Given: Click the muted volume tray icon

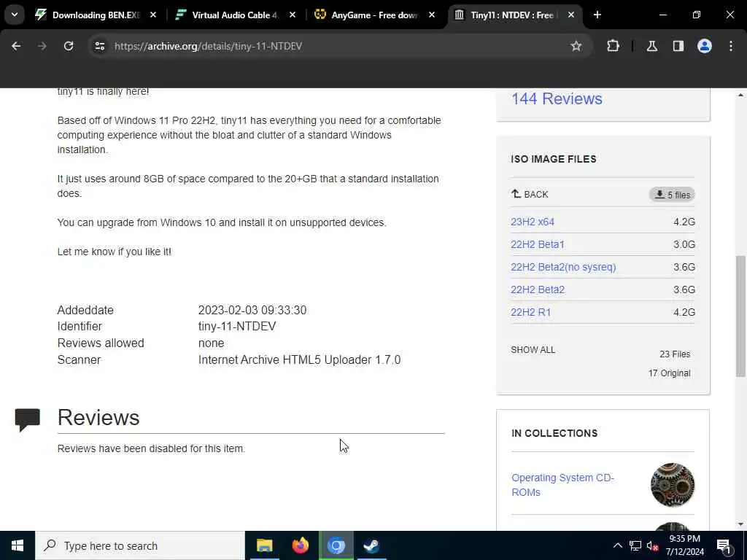Looking at the screenshot, I should (653, 545).
